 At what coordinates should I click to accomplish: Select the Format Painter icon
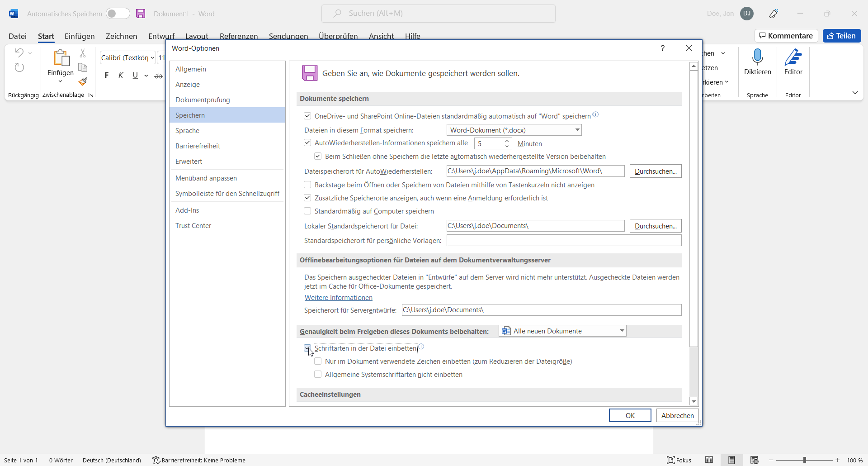click(83, 81)
